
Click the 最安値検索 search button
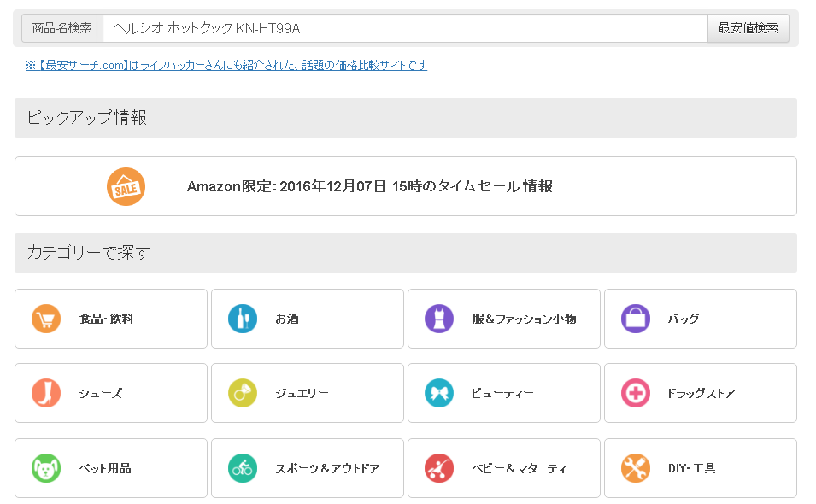coord(748,28)
